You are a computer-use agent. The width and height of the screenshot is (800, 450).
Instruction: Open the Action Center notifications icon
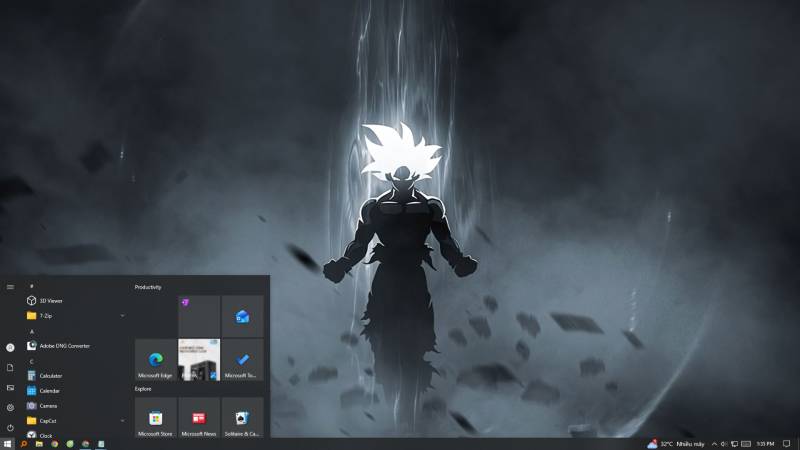(787, 444)
